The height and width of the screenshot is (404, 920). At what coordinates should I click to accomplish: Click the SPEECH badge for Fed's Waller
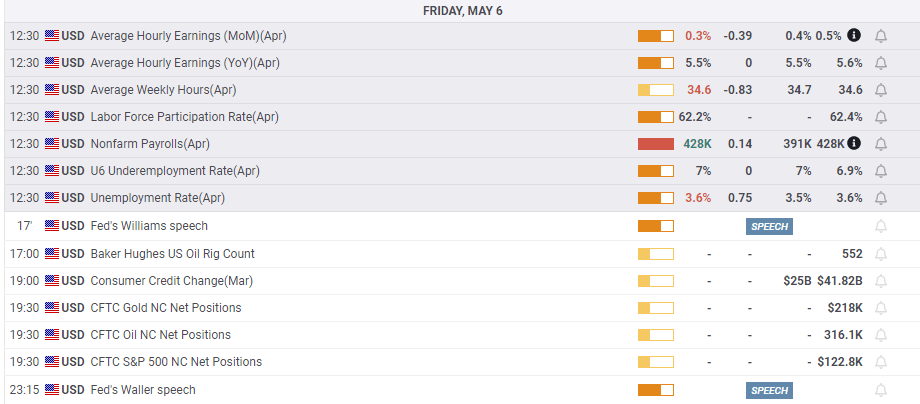point(770,390)
